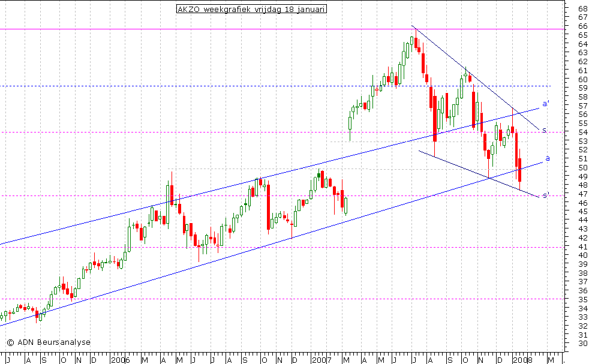Select price label 41 on the price axis

583,247
